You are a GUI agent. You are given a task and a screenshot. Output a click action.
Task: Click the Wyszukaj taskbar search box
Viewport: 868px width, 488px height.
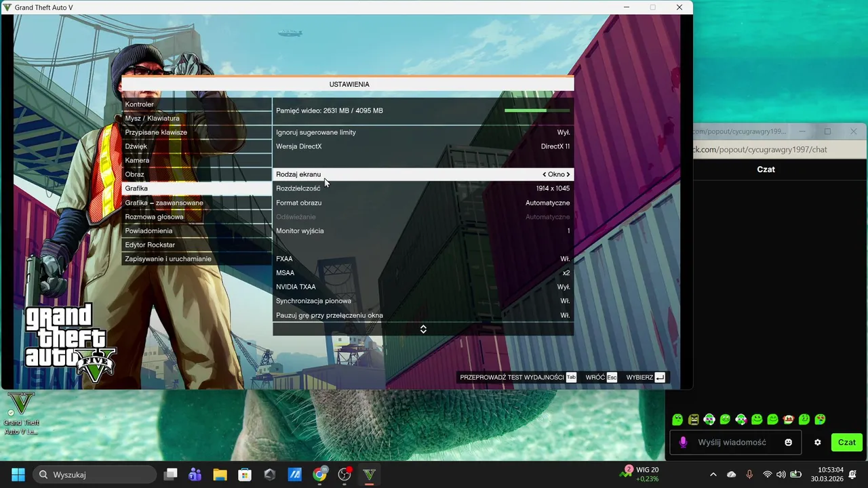(x=94, y=474)
